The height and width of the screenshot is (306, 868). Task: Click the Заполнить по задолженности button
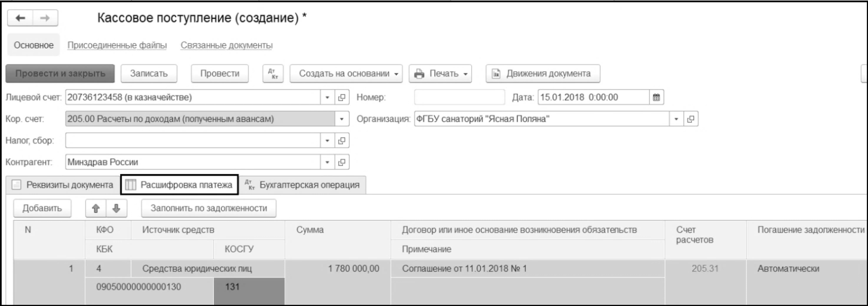pyautogui.click(x=208, y=207)
